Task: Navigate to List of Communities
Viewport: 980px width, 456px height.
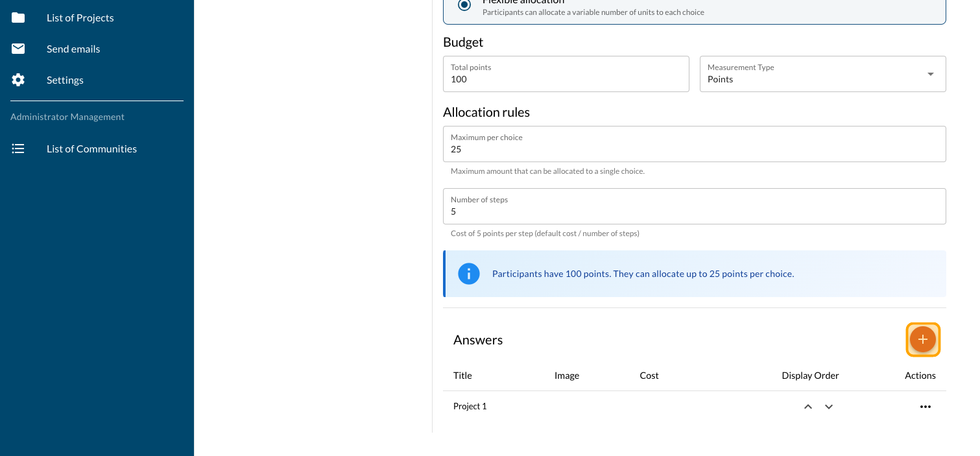Action: pos(91,149)
